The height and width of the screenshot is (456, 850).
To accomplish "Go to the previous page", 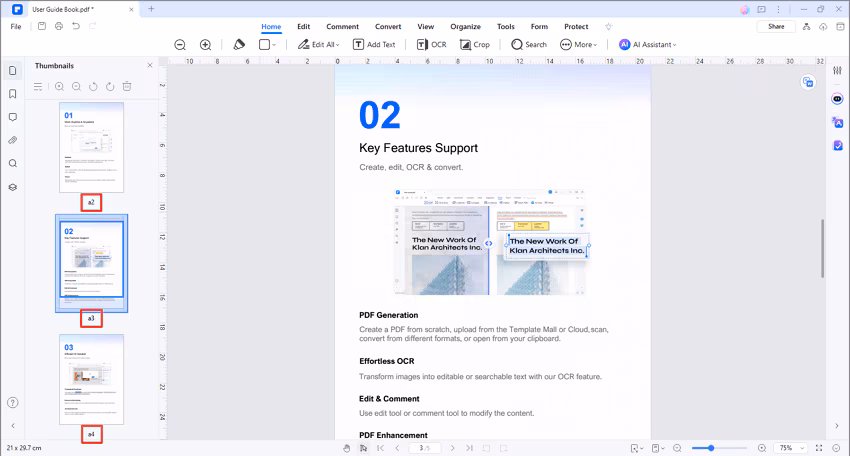I will pyautogui.click(x=397, y=448).
